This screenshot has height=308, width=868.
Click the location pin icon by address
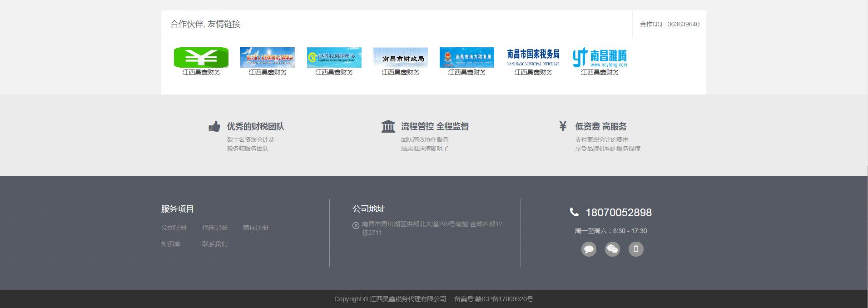tap(356, 225)
